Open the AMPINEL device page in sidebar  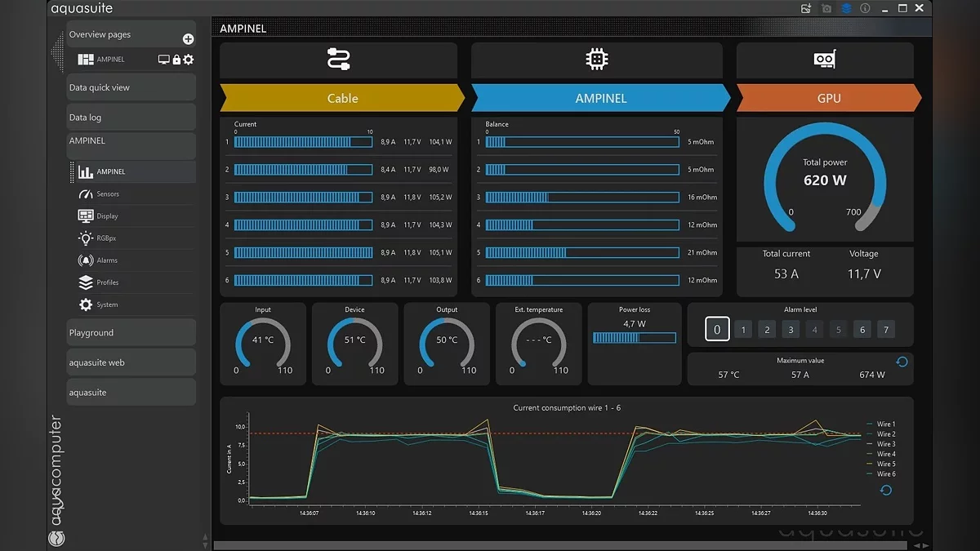click(134, 171)
